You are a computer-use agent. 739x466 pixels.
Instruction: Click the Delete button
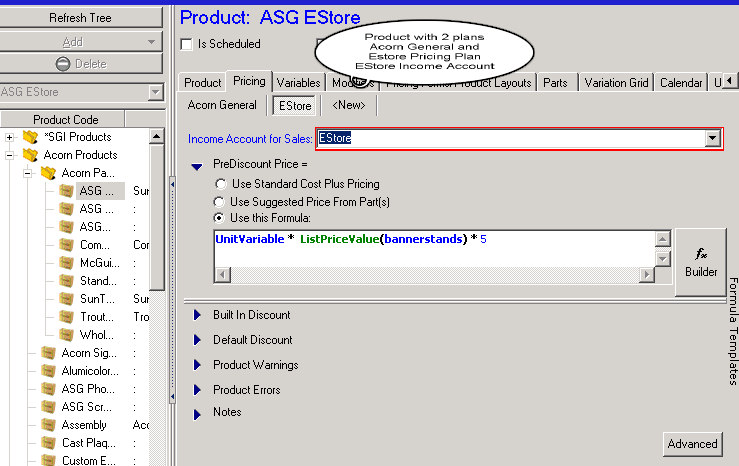coord(81,64)
